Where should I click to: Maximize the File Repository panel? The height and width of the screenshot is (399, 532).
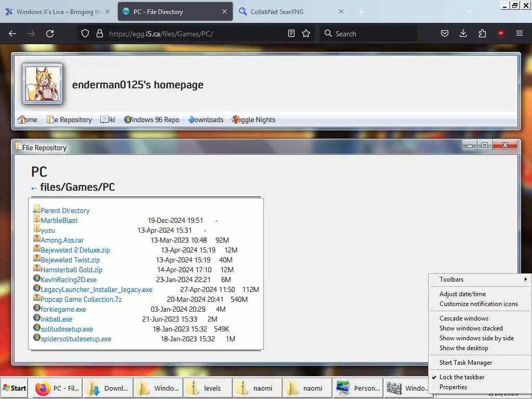click(485, 145)
